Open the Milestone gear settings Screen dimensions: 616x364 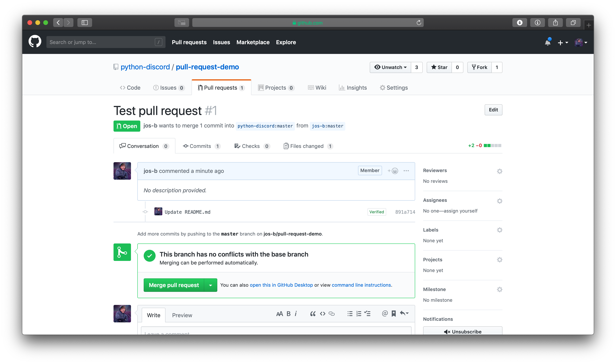pos(499,289)
